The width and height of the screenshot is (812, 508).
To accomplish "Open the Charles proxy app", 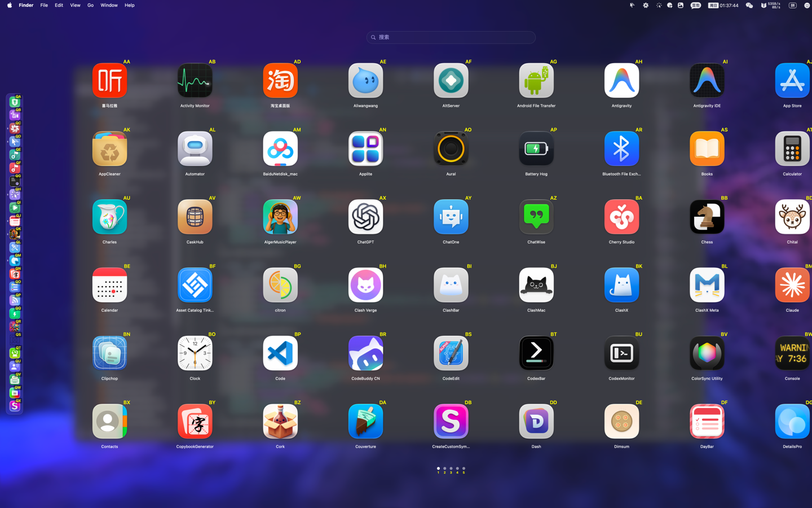I will [x=109, y=217].
